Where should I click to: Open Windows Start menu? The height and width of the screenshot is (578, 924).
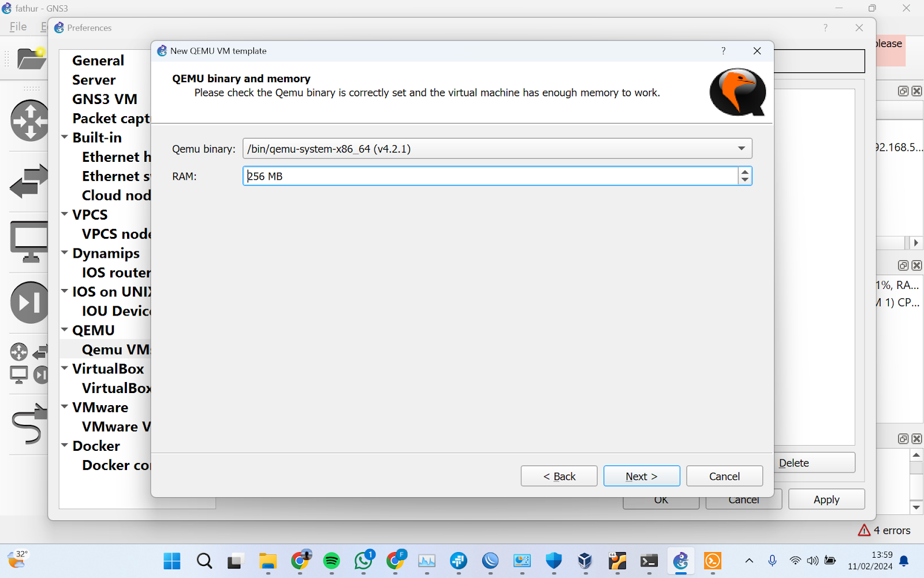172,561
